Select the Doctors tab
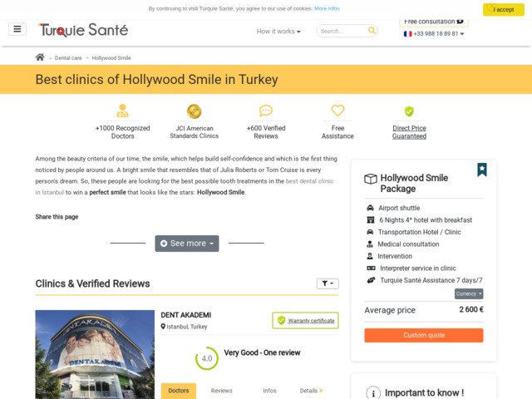Image resolution: width=532 pixels, height=399 pixels. click(x=179, y=391)
